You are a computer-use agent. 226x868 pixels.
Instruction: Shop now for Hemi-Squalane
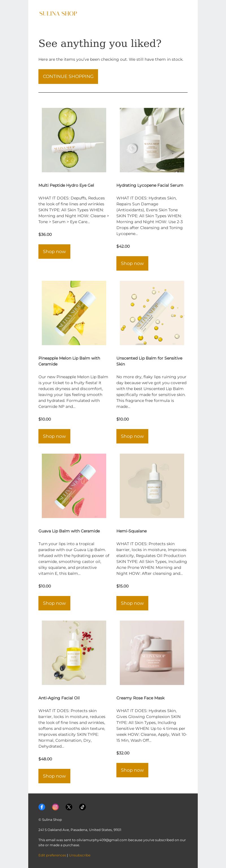tap(132, 603)
